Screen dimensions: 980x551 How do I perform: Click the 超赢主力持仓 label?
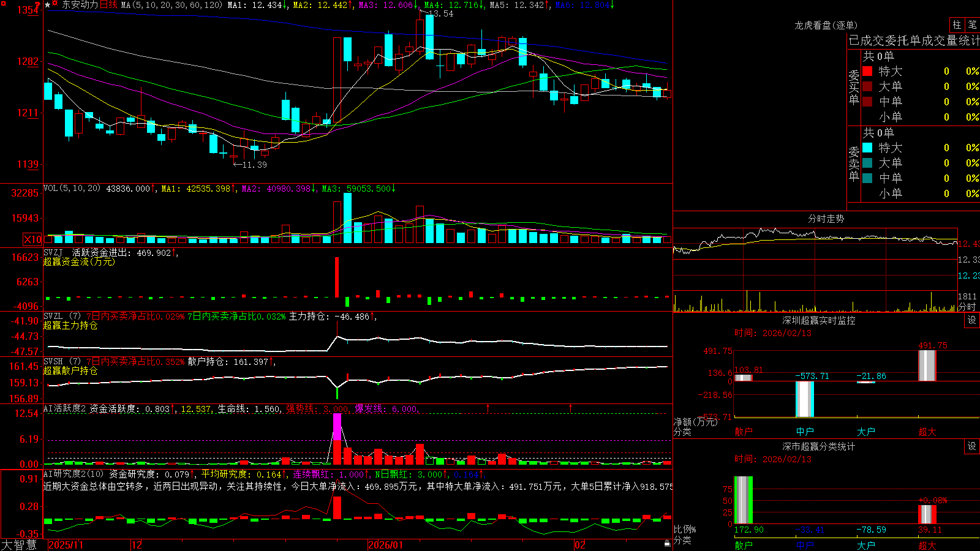point(70,325)
